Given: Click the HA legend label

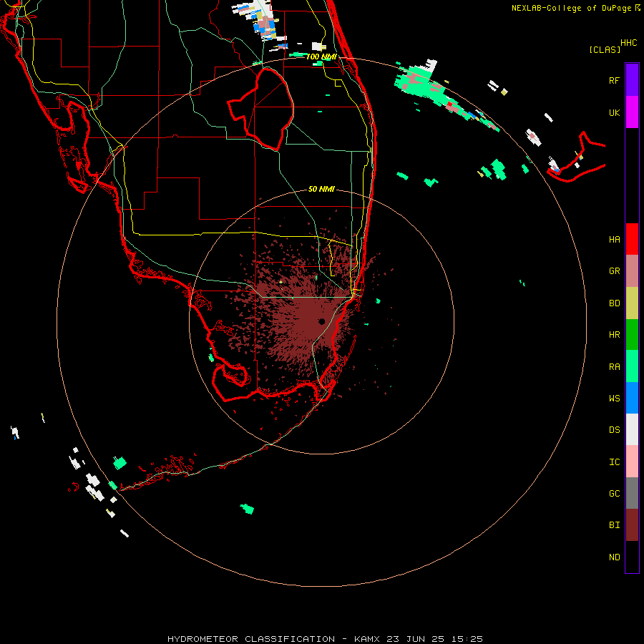Looking at the screenshot, I should point(614,239).
